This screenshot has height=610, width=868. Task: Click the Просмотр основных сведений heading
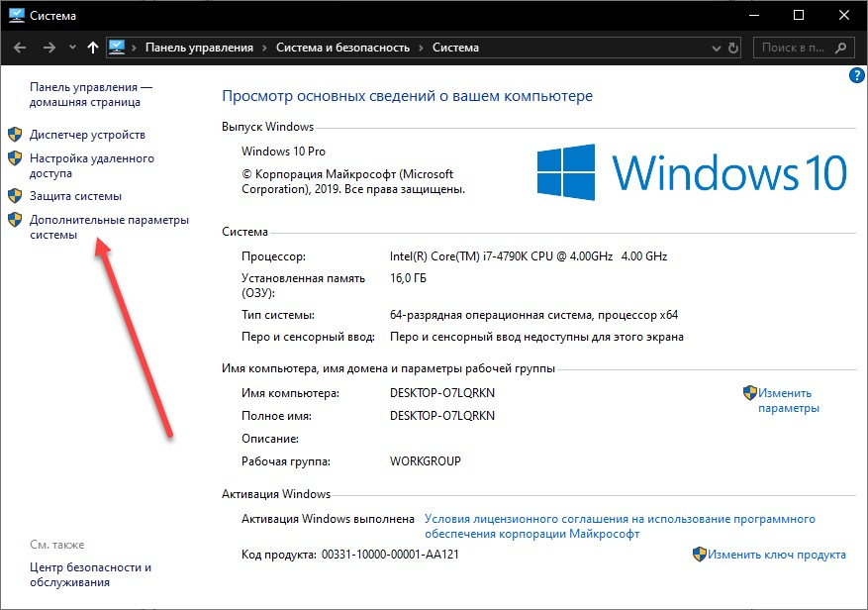(407, 96)
